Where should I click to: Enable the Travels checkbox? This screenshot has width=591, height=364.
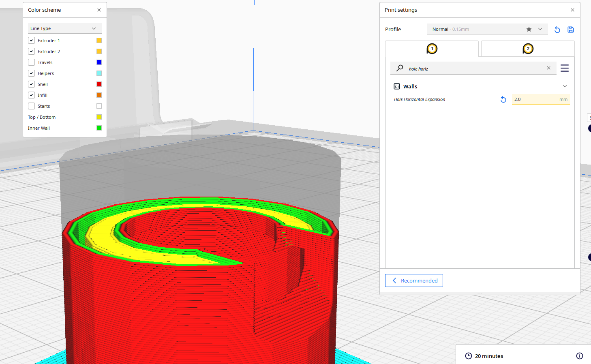[x=32, y=62]
